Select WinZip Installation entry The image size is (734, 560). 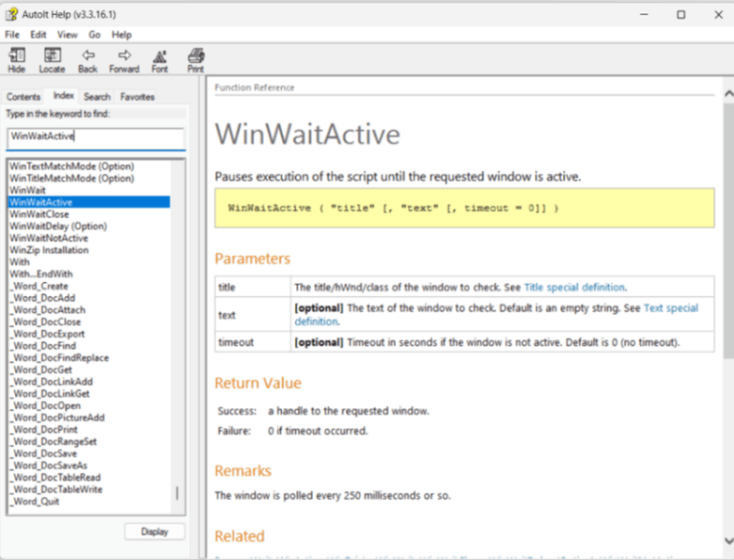(x=49, y=250)
